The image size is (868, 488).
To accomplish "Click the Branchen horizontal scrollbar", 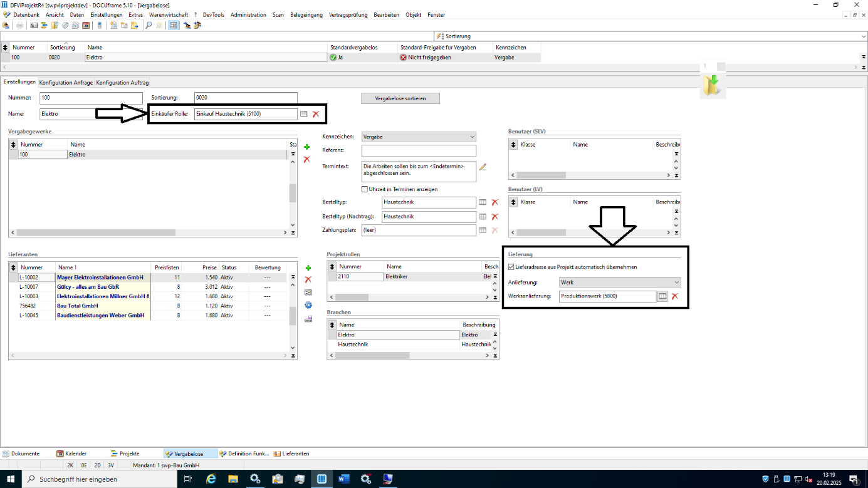I will (372, 355).
